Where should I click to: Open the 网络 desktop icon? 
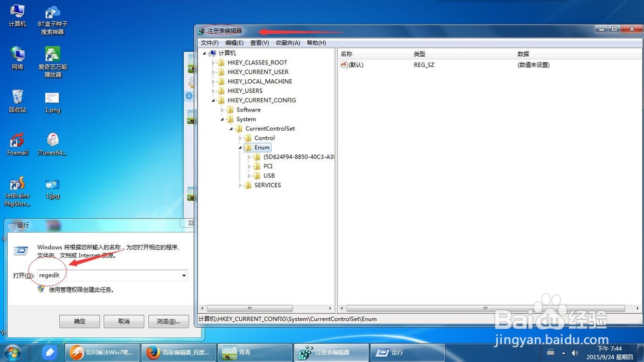[17, 58]
